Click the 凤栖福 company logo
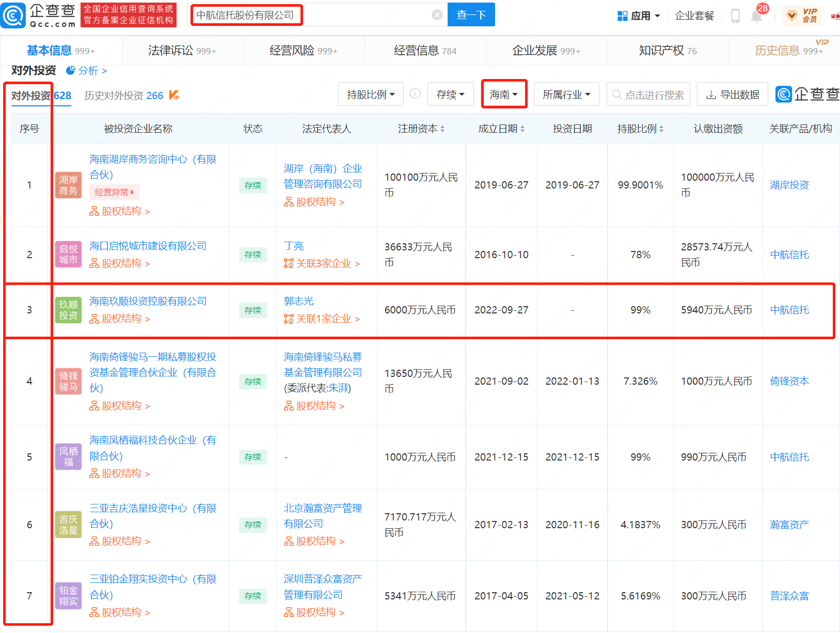The width and height of the screenshot is (840, 633). click(68, 457)
